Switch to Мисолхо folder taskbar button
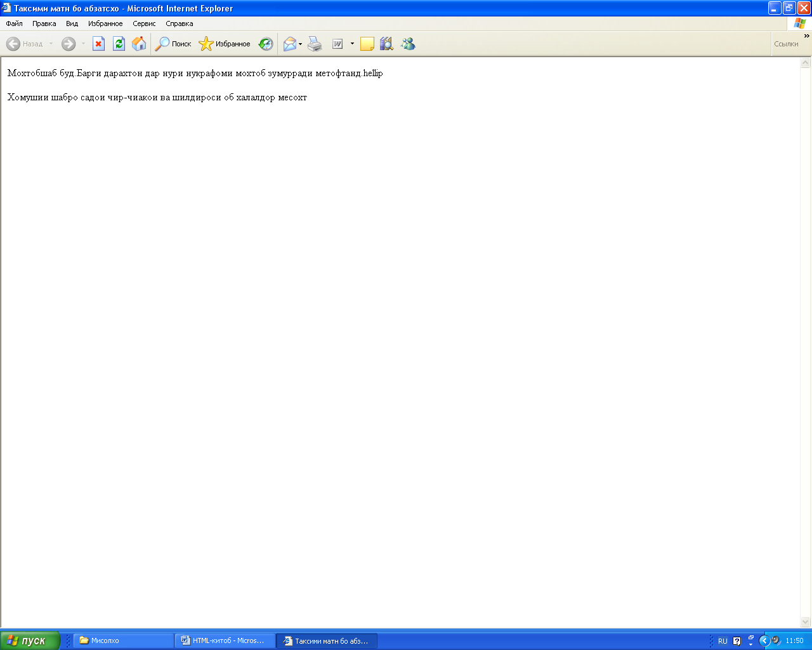The width and height of the screenshot is (812, 650). tap(124, 640)
